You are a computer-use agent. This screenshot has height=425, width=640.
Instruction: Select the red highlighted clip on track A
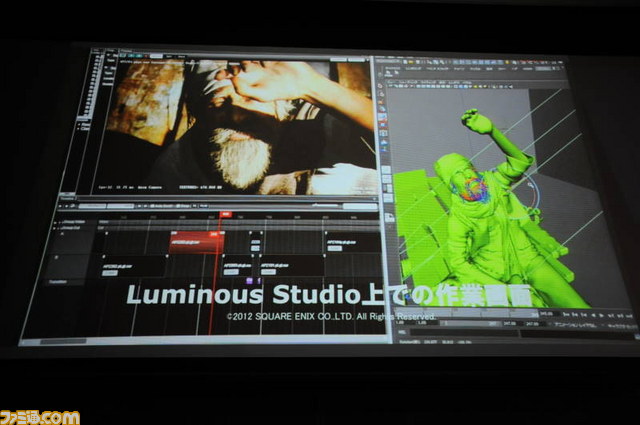click(196, 243)
